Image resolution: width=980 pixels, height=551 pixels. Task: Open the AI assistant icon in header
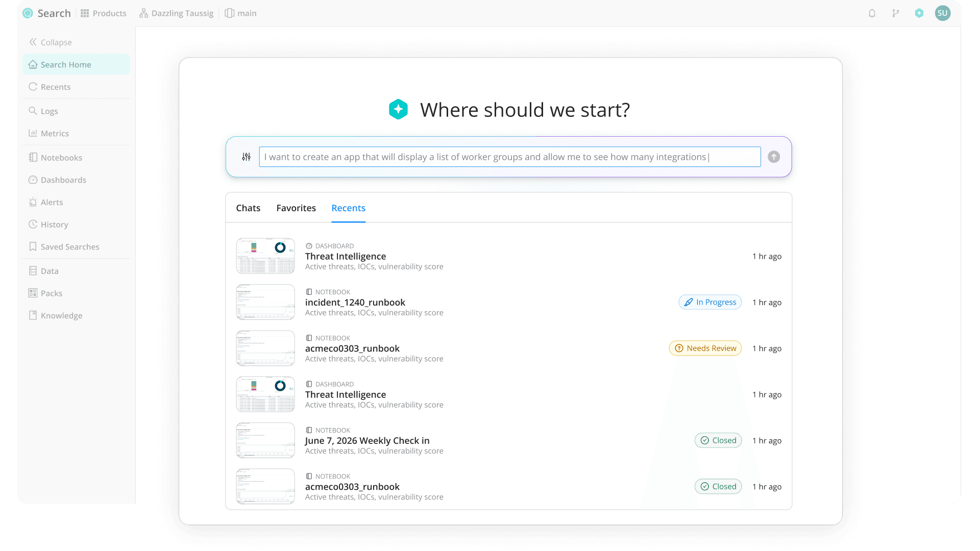pyautogui.click(x=919, y=13)
